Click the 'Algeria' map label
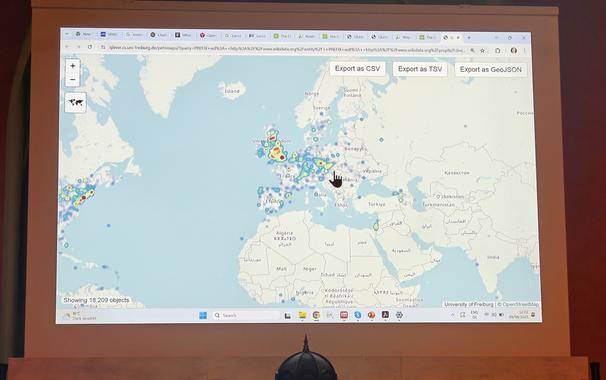 click(x=285, y=233)
